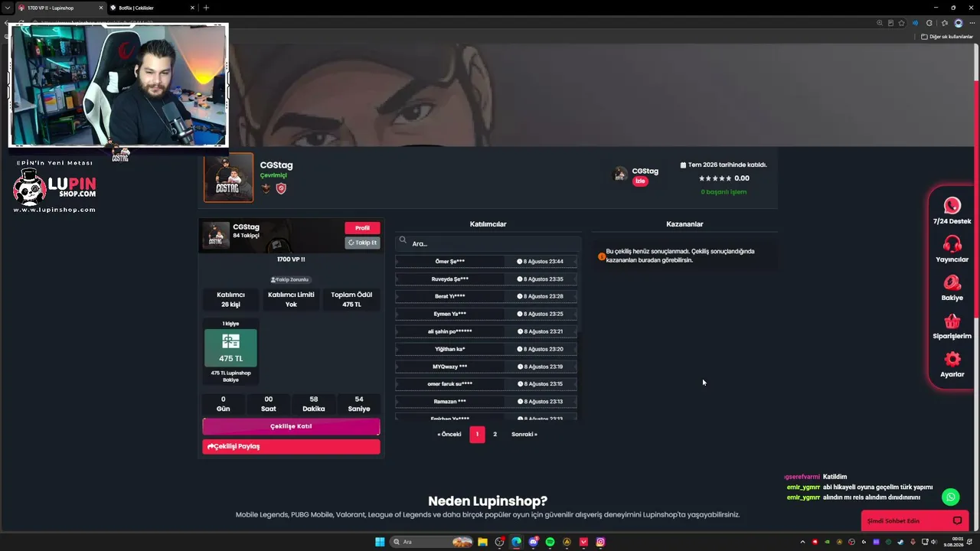Click the Katılımcılar heading
Viewport: 980px width, 551px height.
pos(488,224)
